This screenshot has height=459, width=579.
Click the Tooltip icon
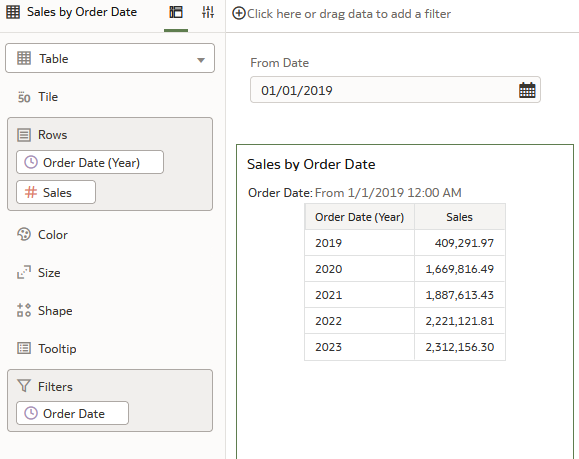pyautogui.click(x=24, y=348)
